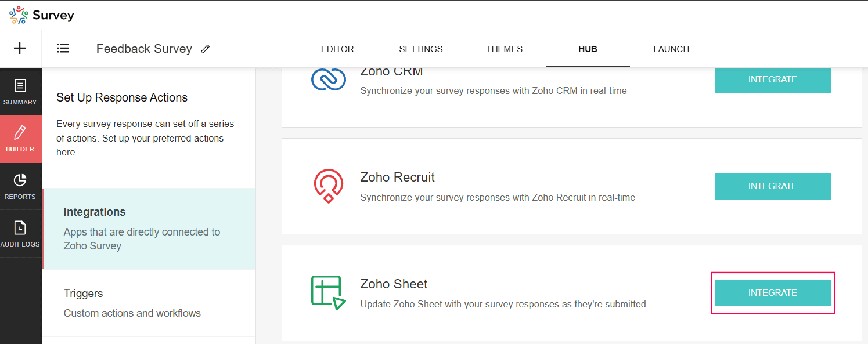
Task: Click the pencil icon to rename Feedback Survey
Action: click(205, 49)
